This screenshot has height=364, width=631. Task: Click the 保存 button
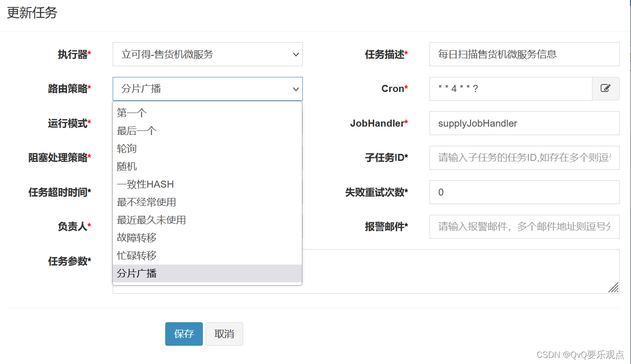184,334
